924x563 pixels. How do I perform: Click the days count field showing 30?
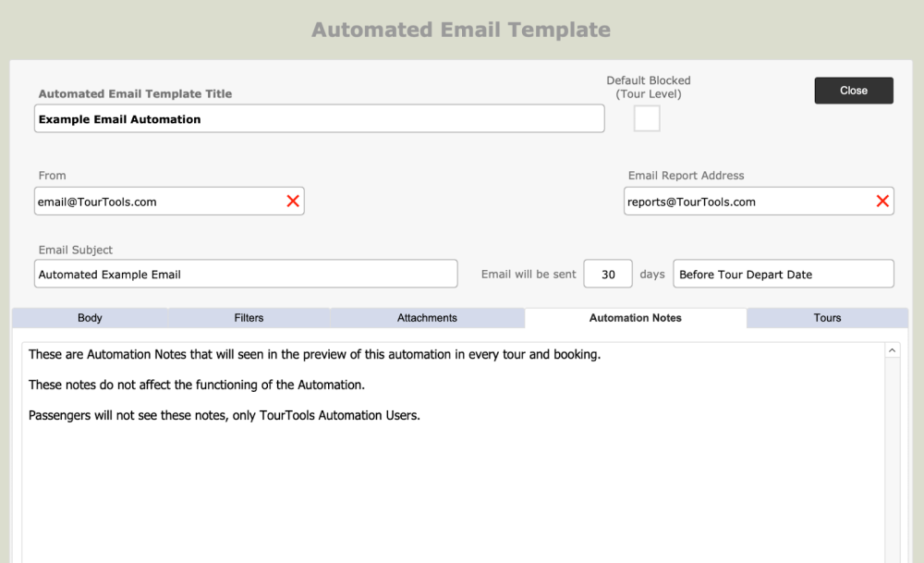(x=608, y=274)
